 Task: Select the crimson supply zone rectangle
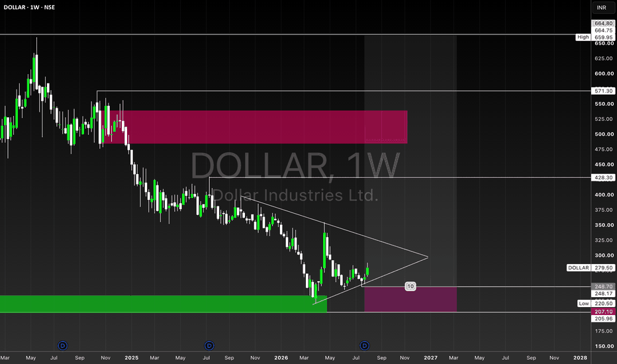(x=256, y=126)
